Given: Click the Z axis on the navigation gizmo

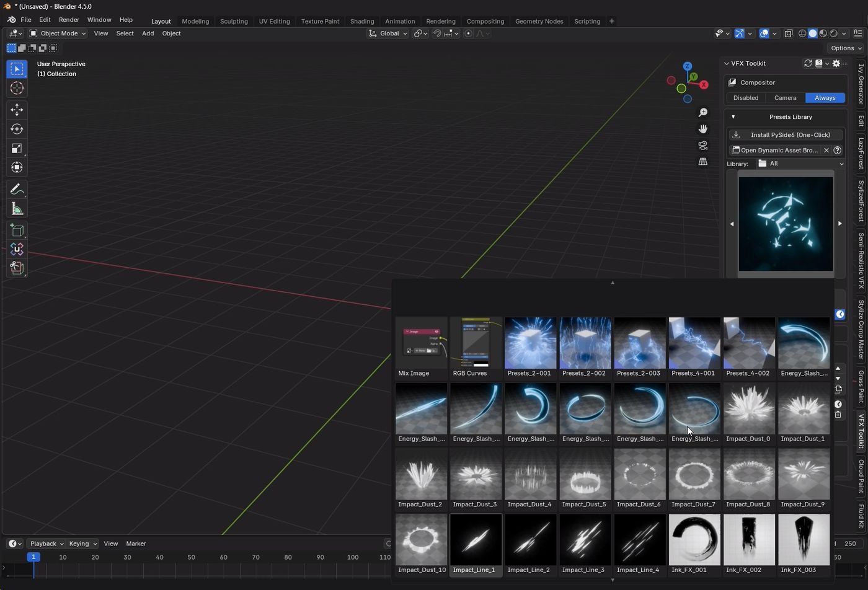Looking at the screenshot, I should click(x=687, y=66).
